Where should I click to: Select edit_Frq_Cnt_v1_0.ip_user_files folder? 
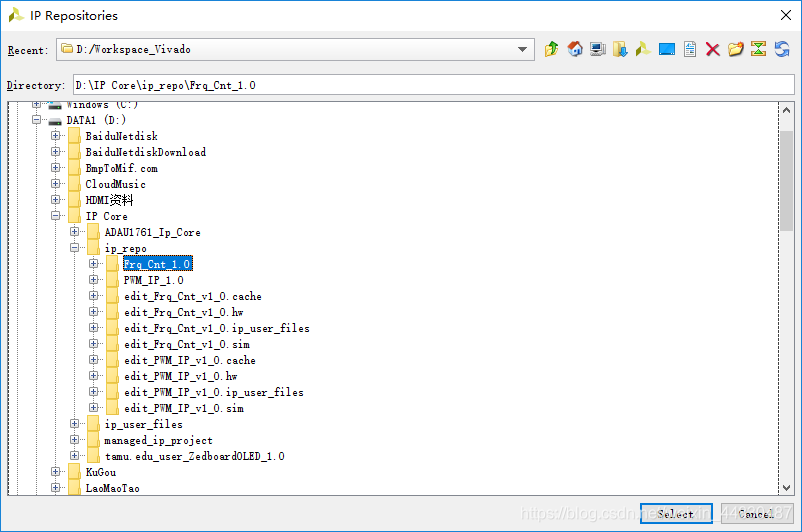(x=217, y=328)
